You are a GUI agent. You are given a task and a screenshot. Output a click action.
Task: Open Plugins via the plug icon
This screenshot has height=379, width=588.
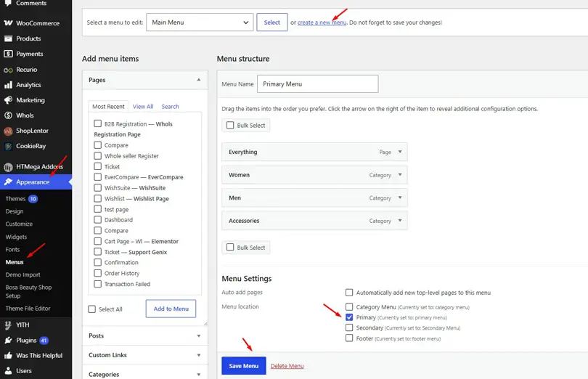pyautogui.click(x=8, y=341)
